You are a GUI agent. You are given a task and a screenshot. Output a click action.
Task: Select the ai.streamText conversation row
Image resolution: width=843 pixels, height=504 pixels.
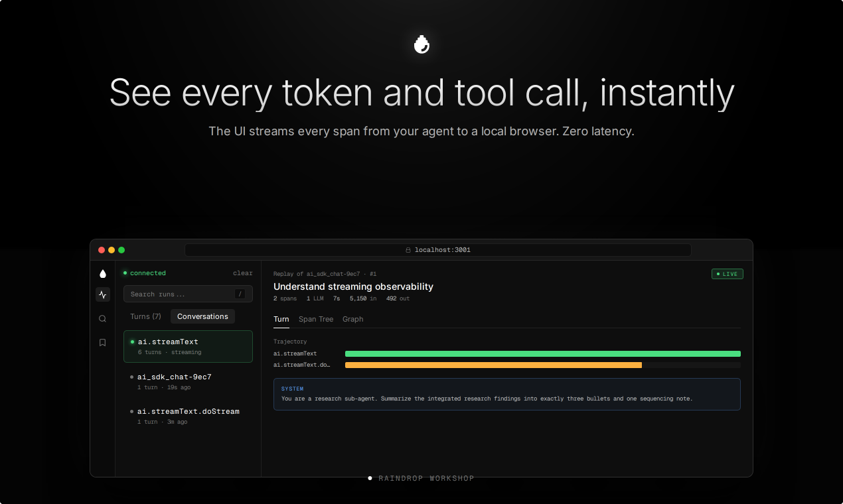coord(188,346)
